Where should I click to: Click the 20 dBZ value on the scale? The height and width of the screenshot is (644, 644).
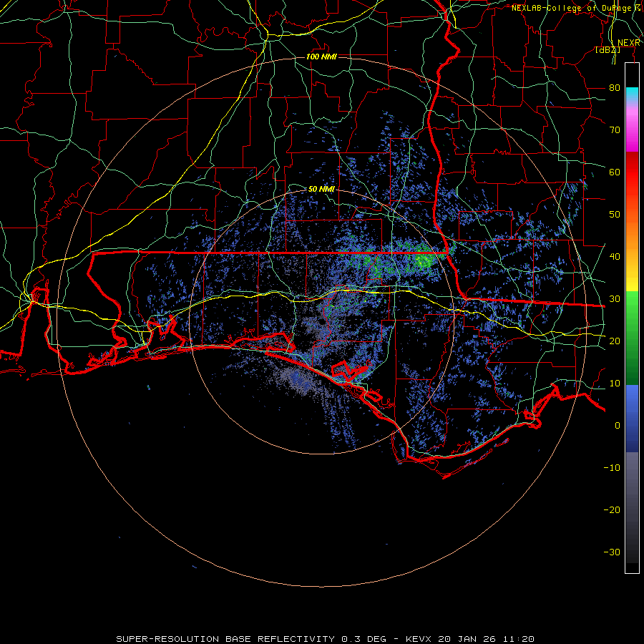615,341
